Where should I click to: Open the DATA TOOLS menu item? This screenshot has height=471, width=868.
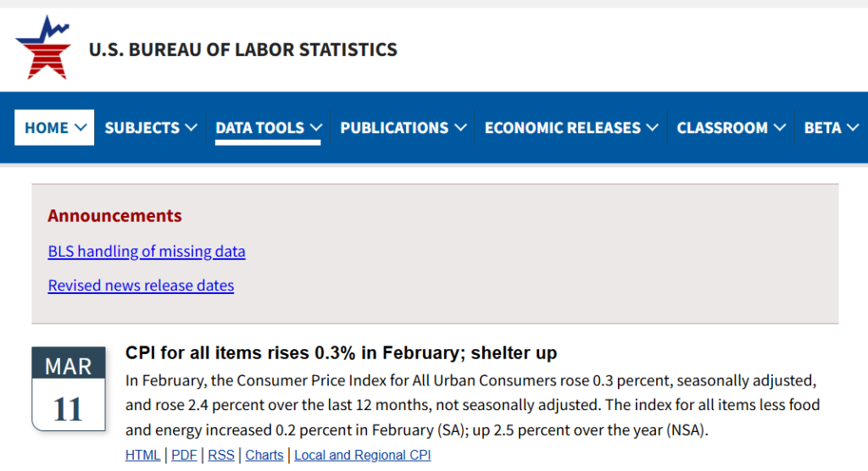tap(259, 128)
